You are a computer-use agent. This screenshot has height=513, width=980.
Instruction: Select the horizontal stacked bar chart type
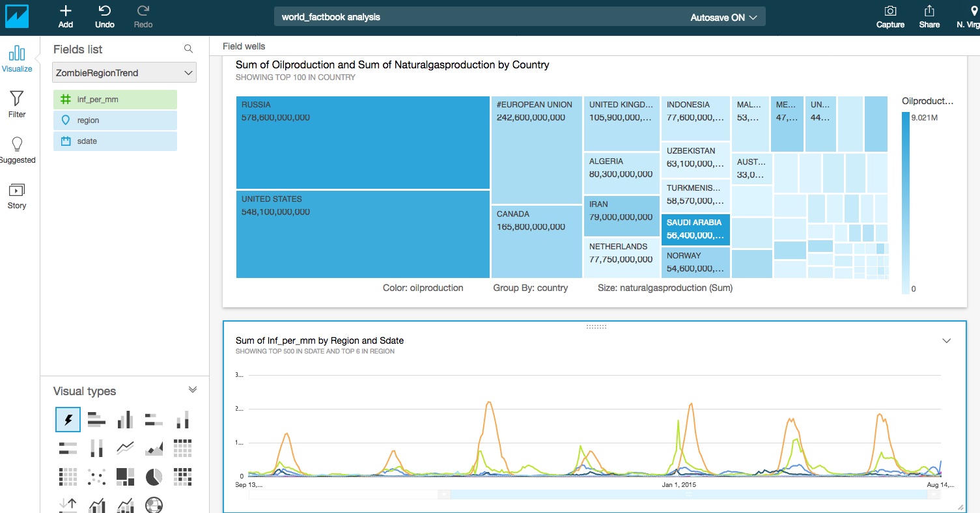point(154,420)
